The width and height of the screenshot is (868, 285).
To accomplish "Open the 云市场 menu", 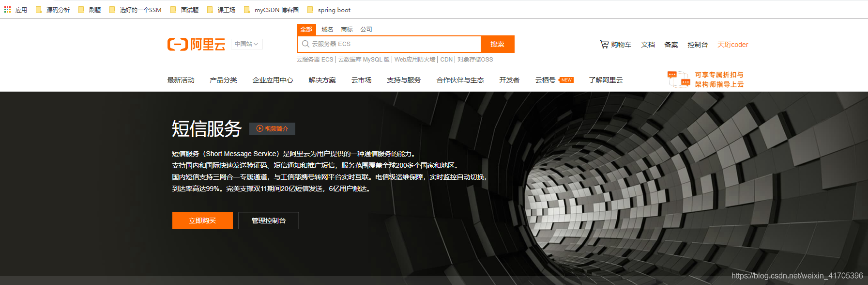I will [x=361, y=80].
